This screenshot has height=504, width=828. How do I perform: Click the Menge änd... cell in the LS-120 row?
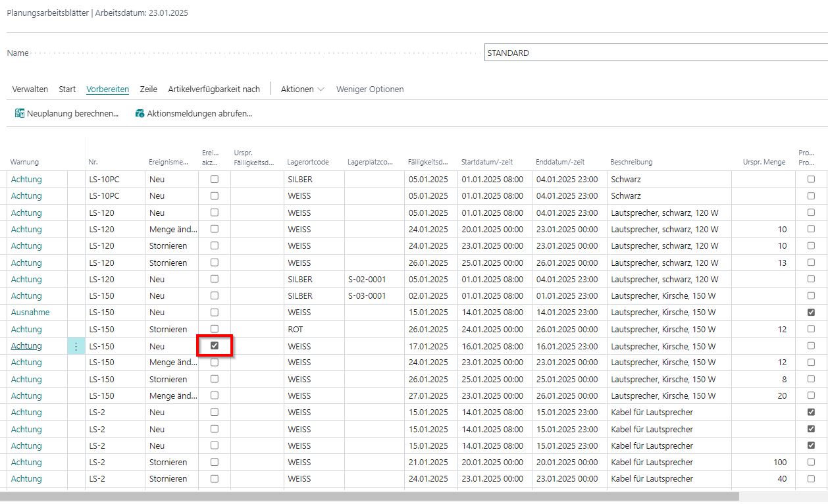tap(171, 229)
